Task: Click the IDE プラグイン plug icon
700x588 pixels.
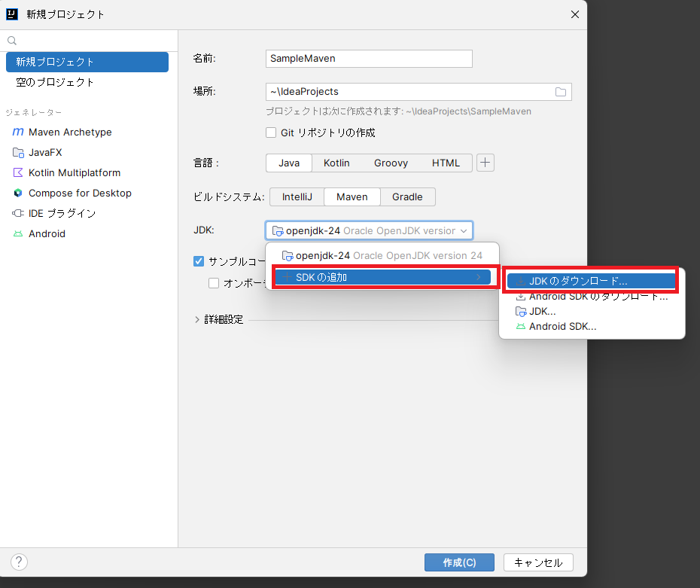Action: click(x=18, y=213)
